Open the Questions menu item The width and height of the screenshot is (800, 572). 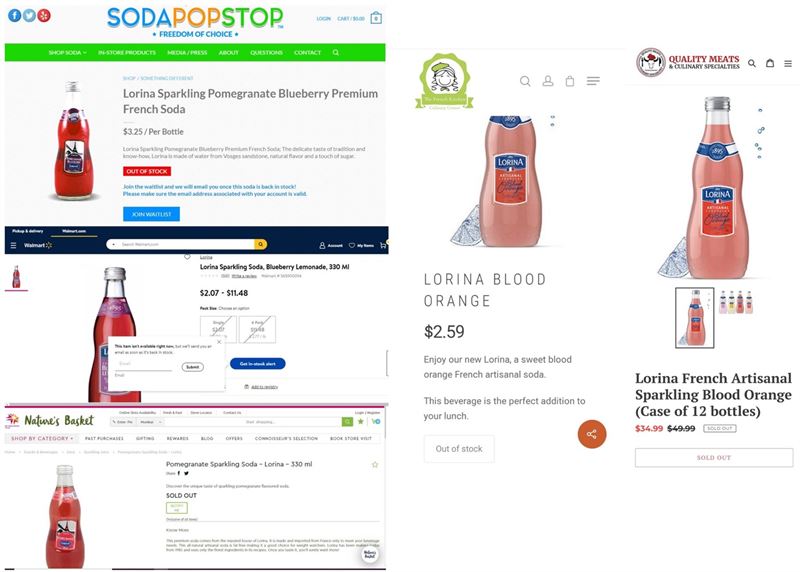point(266,53)
